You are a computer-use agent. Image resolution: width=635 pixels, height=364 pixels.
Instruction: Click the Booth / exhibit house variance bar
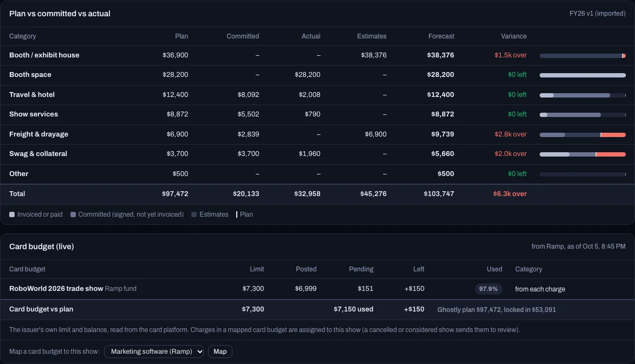tap(582, 55)
